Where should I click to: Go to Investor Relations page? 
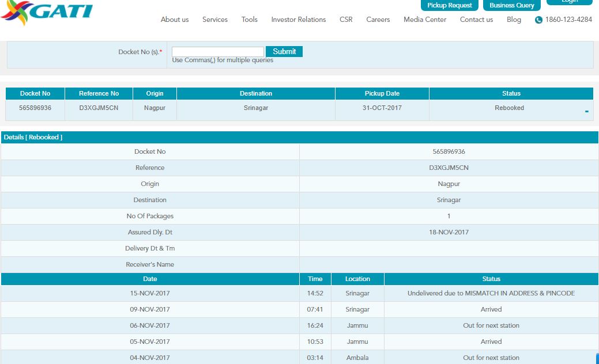[299, 20]
